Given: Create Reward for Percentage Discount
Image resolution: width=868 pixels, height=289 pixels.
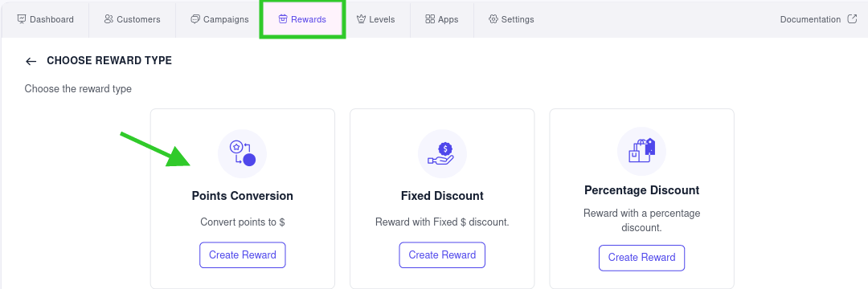Looking at the screenshot, I should click(641, 258).
